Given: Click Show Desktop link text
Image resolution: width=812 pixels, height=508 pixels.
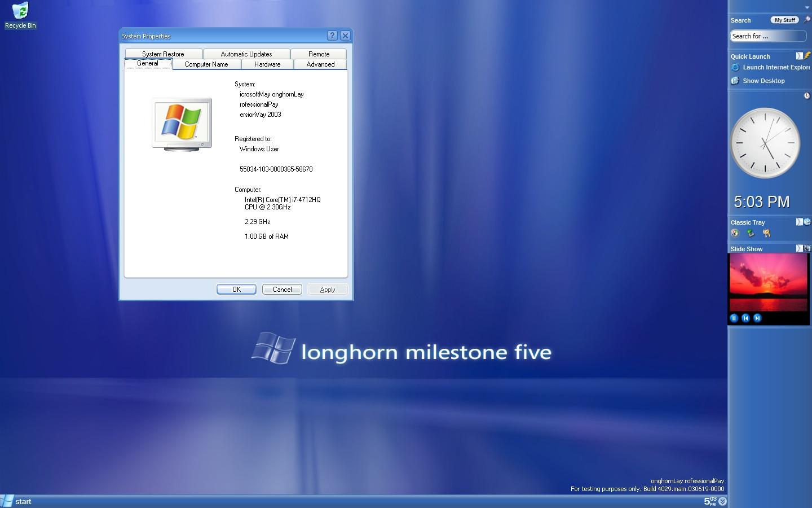Looking at the screenshot, I should 764,81.
